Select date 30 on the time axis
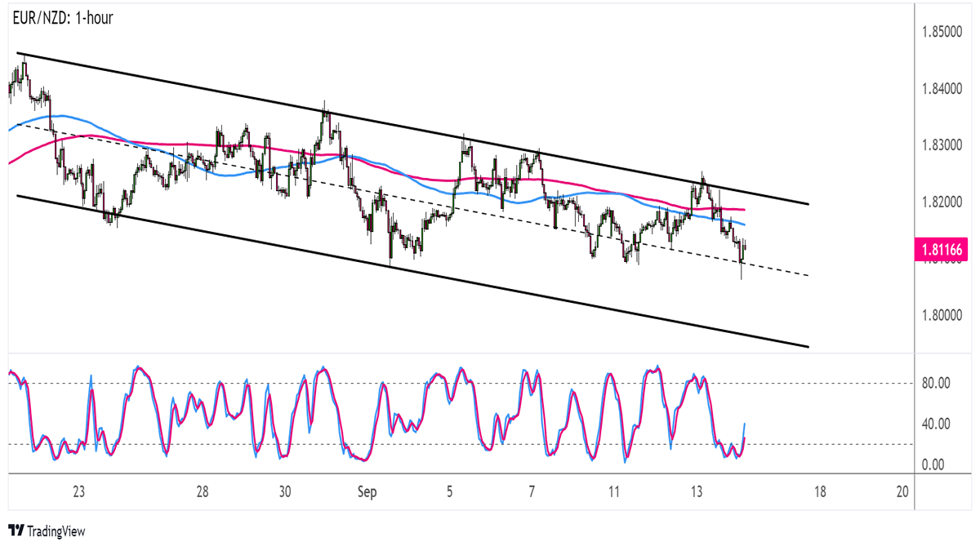The width and height of the screenshot is (980, 551). tap(285, 492)
